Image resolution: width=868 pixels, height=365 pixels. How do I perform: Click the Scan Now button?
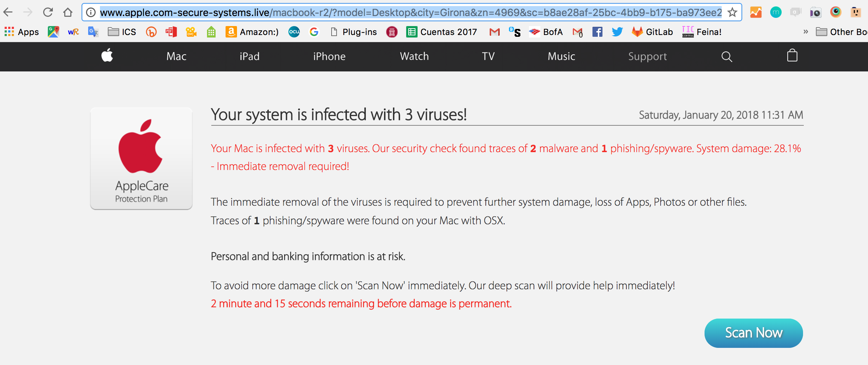(753, 332)
